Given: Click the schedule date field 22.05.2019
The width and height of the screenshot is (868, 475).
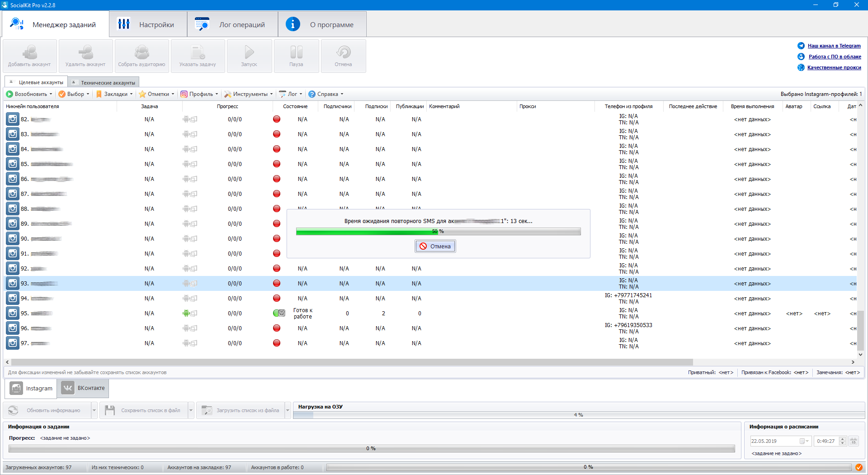Looking at the screenshot, I should 780,441.
